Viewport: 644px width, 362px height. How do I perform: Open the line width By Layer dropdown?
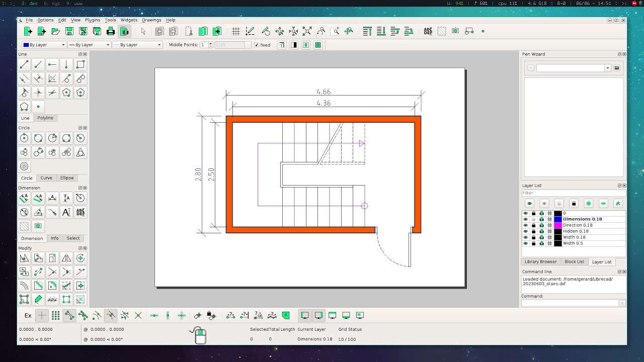tap(89, 45)
